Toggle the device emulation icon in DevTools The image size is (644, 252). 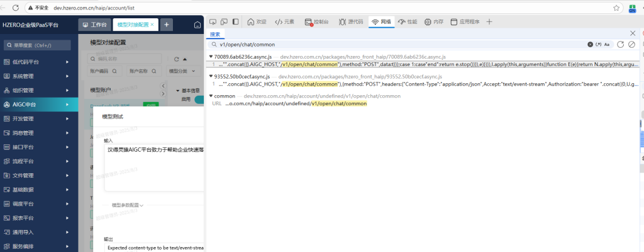[224, 21]
